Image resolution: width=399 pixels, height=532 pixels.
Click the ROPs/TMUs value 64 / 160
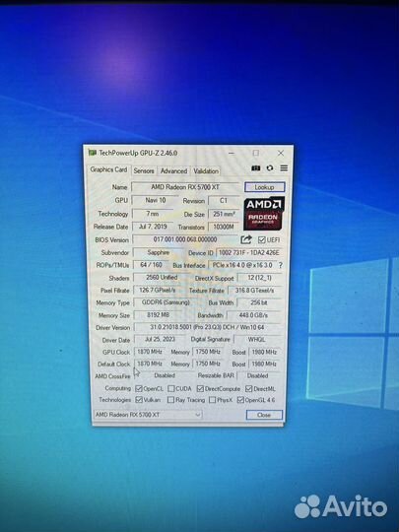coord(152,265)
